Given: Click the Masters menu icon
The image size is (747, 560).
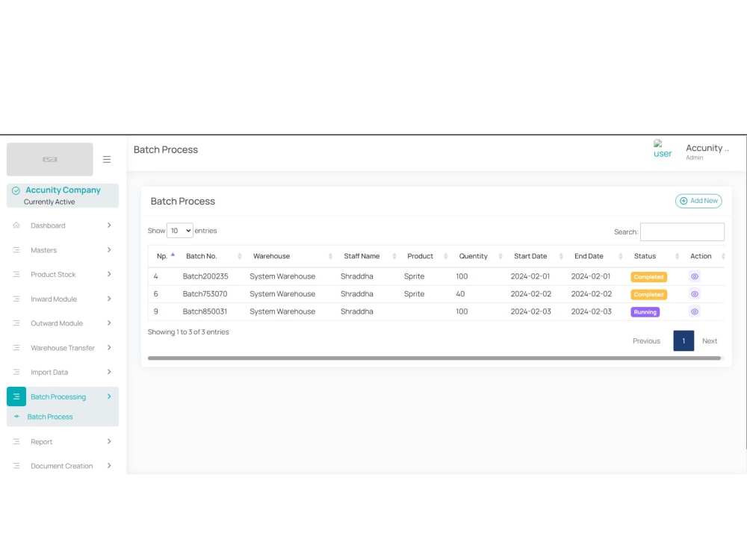Looking at the screenshot, I should [16, 250].
